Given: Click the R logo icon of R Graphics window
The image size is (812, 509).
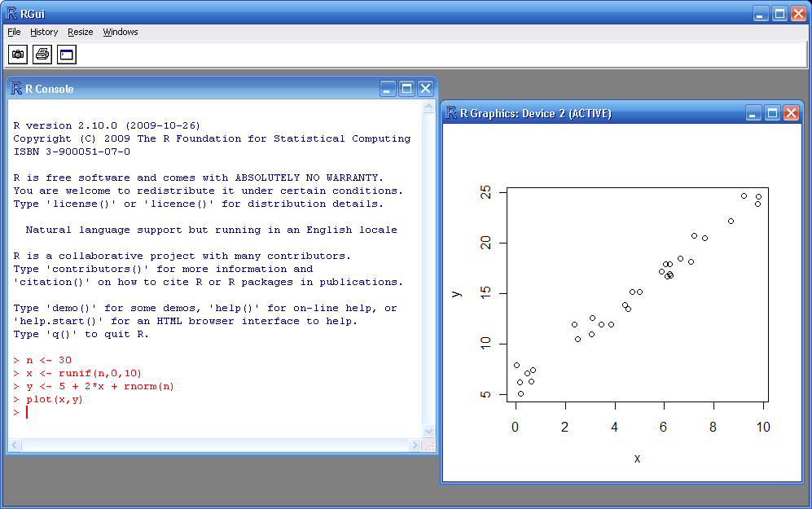Looking at the screenshot, I should tap(451, 113).
